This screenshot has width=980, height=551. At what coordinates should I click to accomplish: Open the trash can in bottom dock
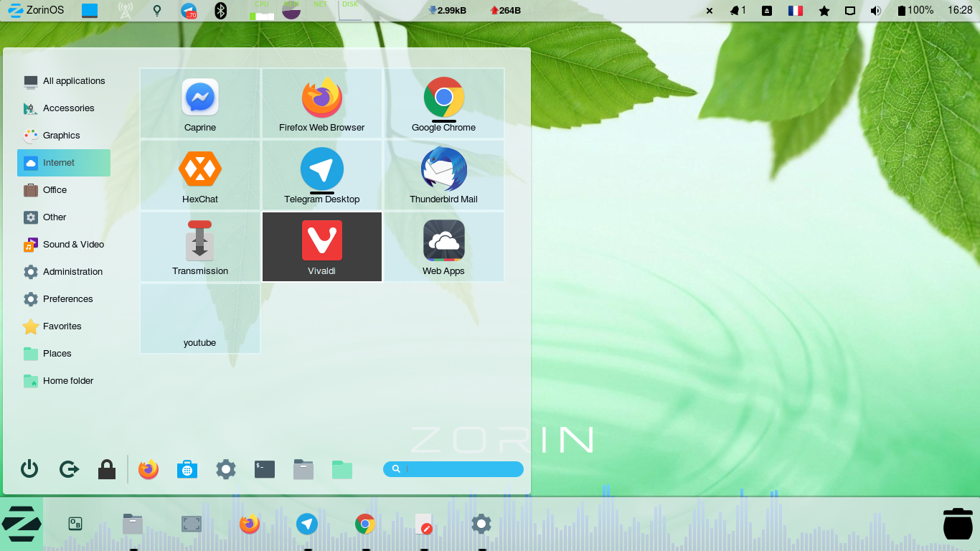(958, 524)
